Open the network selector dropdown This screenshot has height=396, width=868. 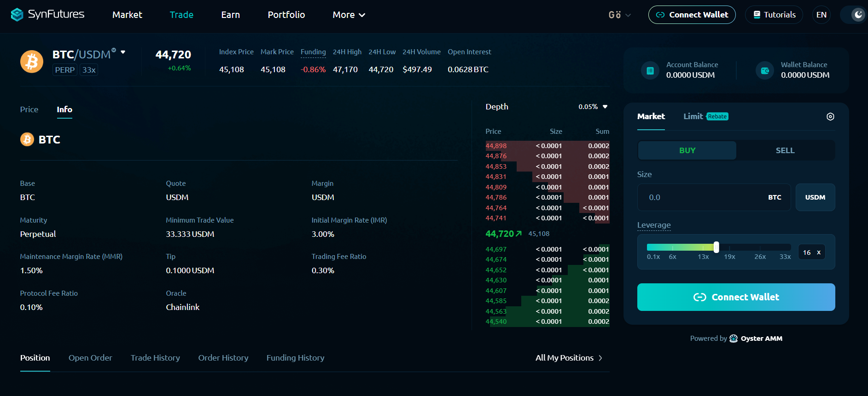(619, 15)
